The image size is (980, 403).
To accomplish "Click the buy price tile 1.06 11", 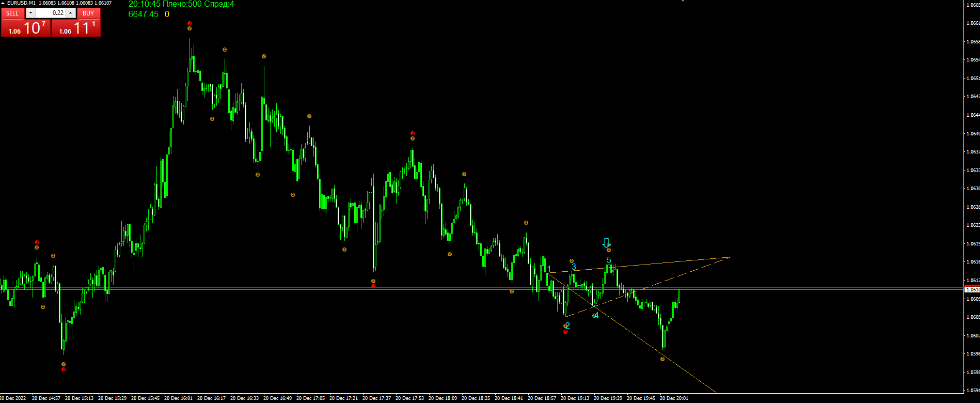I will [x=76, y=28].
